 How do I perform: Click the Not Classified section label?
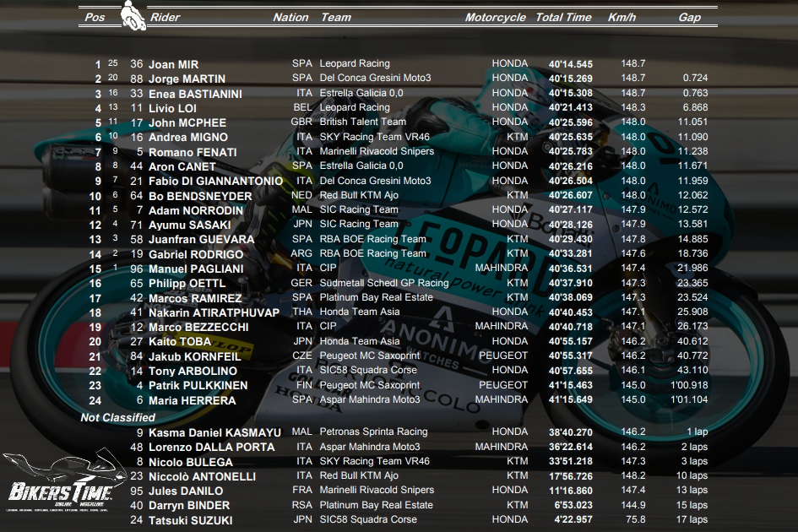click(x=117, y=417)
